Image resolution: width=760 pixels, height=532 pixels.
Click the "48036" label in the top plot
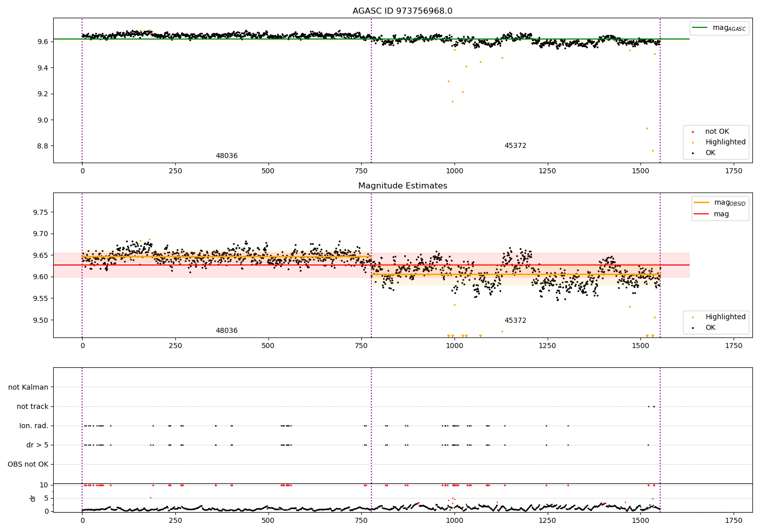pyautogui.click(x=226, y=156)
